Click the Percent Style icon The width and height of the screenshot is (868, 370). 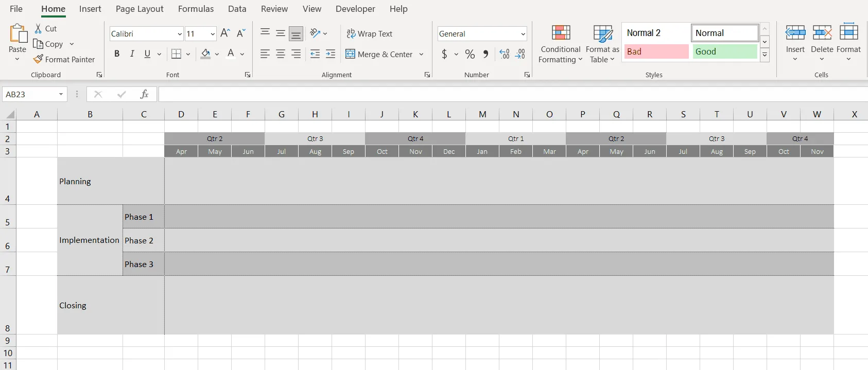pyautogui.click(x=470, y=54)
